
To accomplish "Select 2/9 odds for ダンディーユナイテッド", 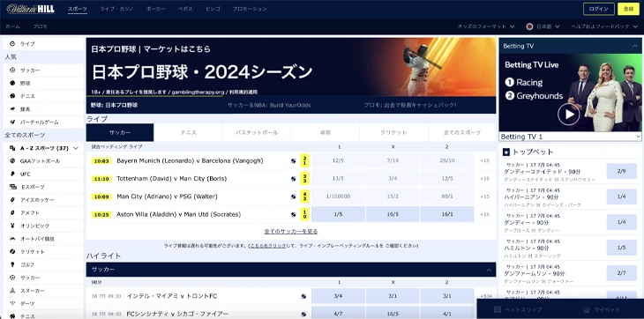I will tap(621, 171).
